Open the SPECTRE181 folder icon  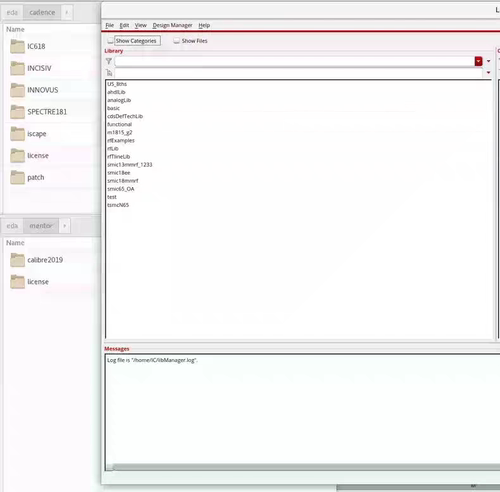coord(17,112)
